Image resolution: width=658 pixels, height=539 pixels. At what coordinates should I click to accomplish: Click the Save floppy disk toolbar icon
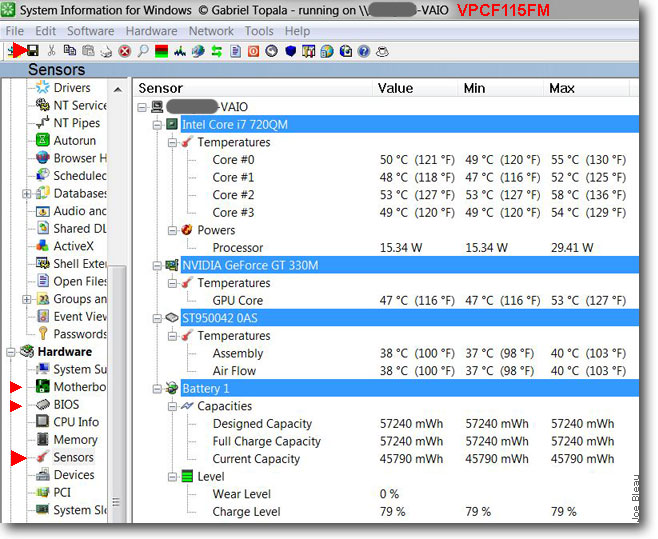(33, 51)
